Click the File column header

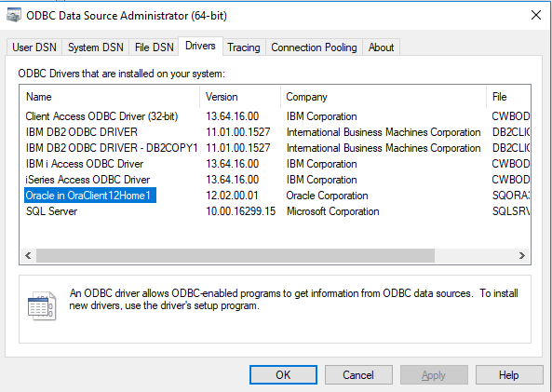pyautogui.click(x=508, y=97)
